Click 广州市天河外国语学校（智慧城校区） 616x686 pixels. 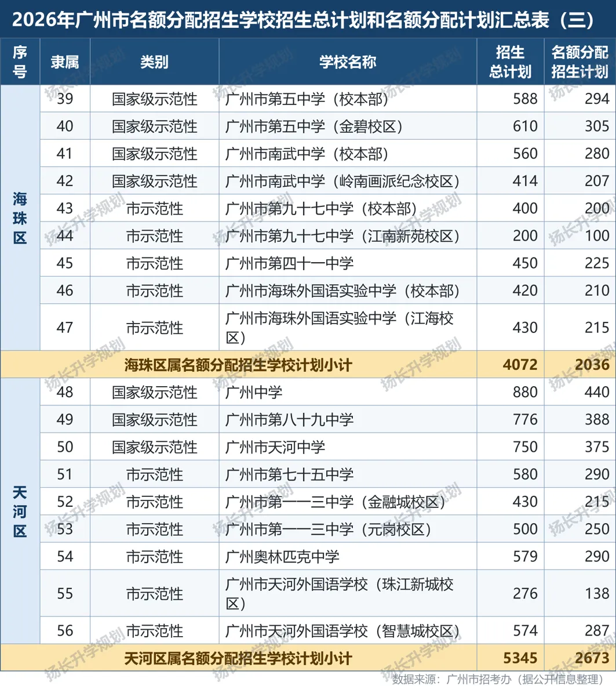342,631
